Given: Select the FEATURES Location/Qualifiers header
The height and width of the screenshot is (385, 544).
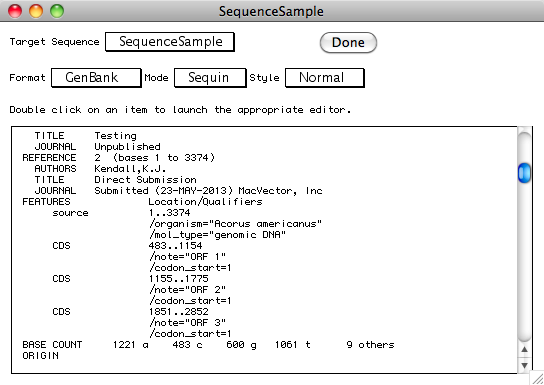Looking at the screenshot, I should click(142, 202).
